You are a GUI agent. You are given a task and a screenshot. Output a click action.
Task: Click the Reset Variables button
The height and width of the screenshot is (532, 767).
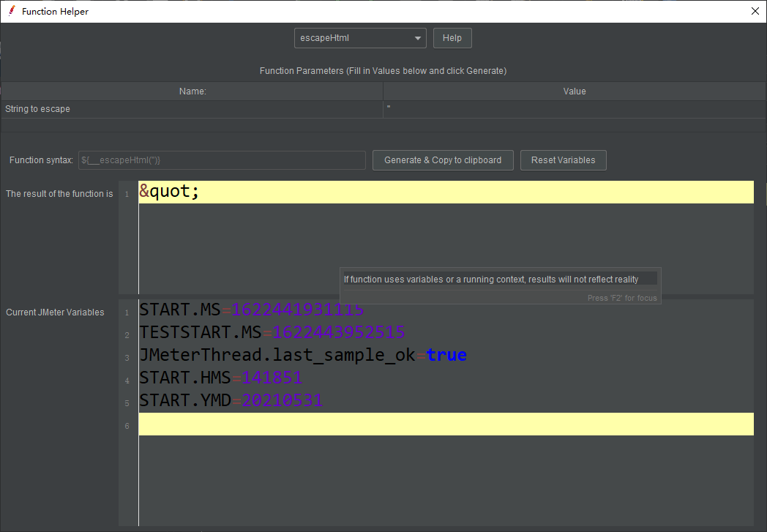563,160
